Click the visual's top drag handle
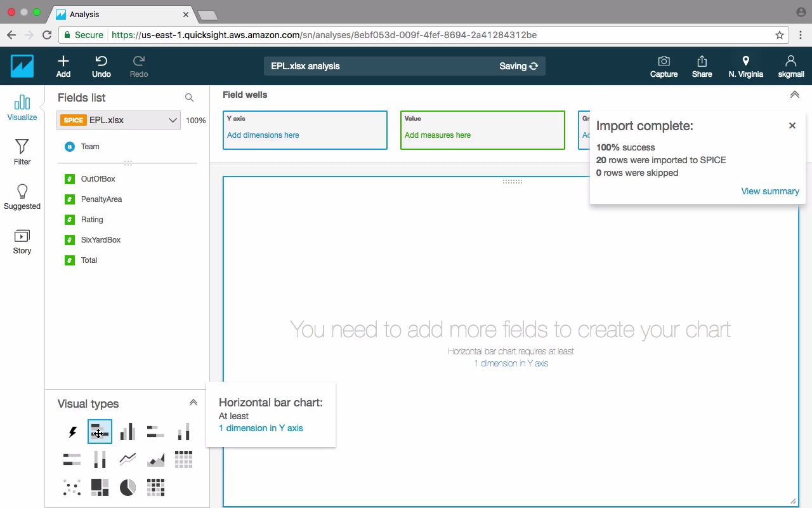The width and height of the screenshot is (812, 508). [x=512, y=182]
